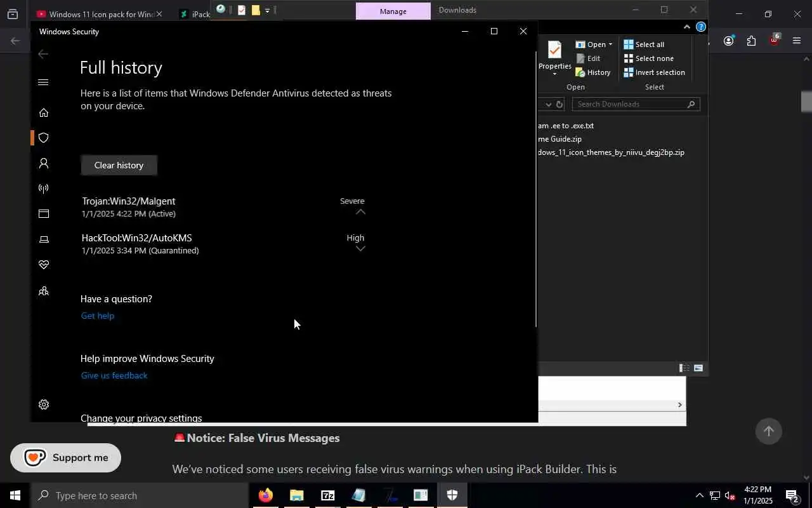The height and width of the screenshot is (508, 812).
Task: Collapse the Trojan:Win32/Malgent threat details
Action: (x=360, y=212)
